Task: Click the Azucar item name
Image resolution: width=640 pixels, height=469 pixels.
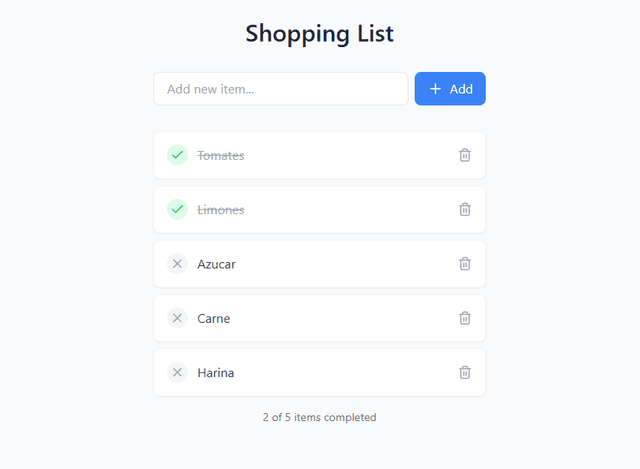Action: click(x=217, y=264)
